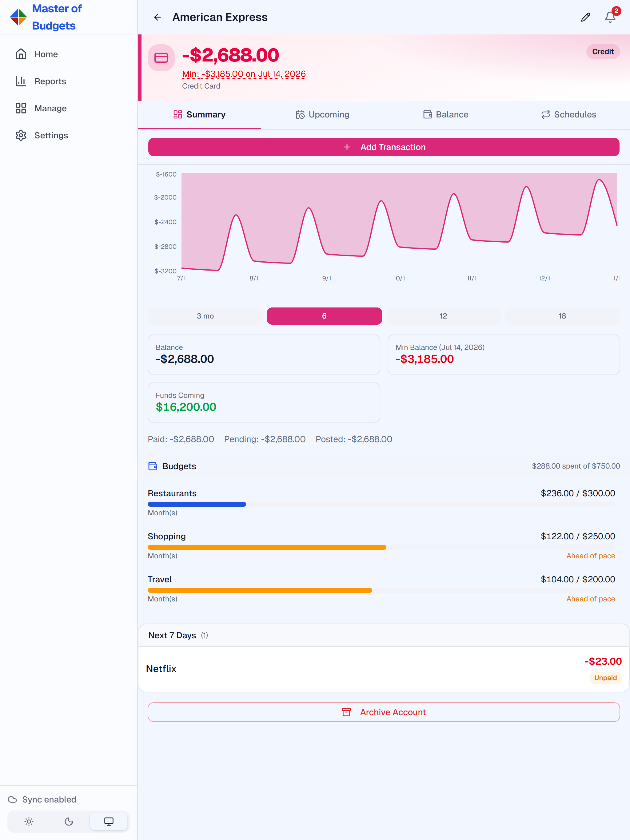Select system theme monitor icon
Viewport: 630px width, 840px height.
109,821
